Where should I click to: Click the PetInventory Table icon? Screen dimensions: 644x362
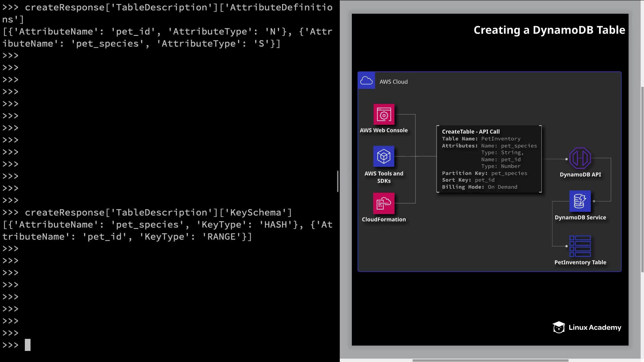[580, 246]
